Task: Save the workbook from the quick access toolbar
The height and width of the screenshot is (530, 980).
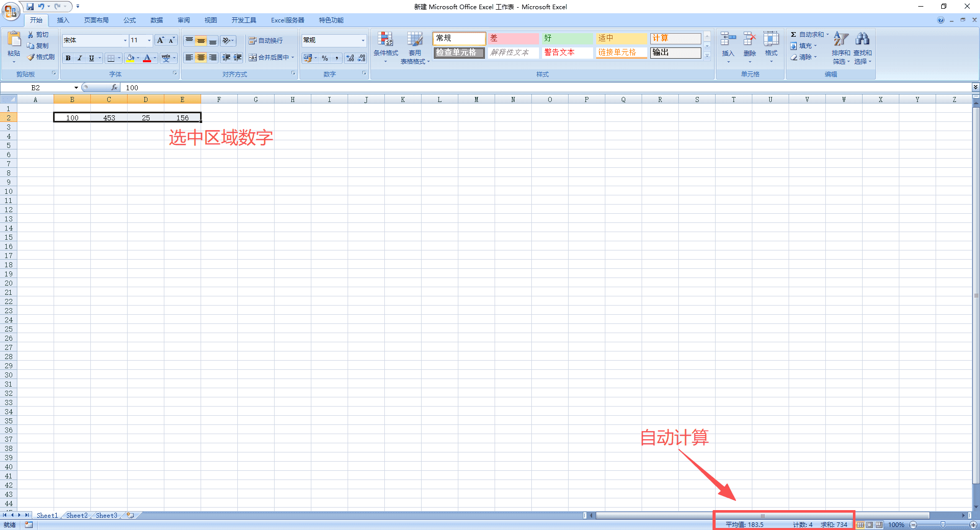Action: click(30, 7)
